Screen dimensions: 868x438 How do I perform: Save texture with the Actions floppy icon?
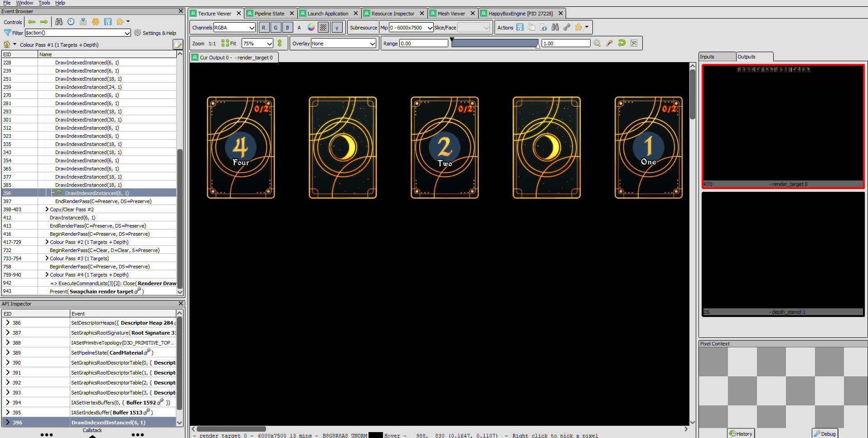point(520,27)
